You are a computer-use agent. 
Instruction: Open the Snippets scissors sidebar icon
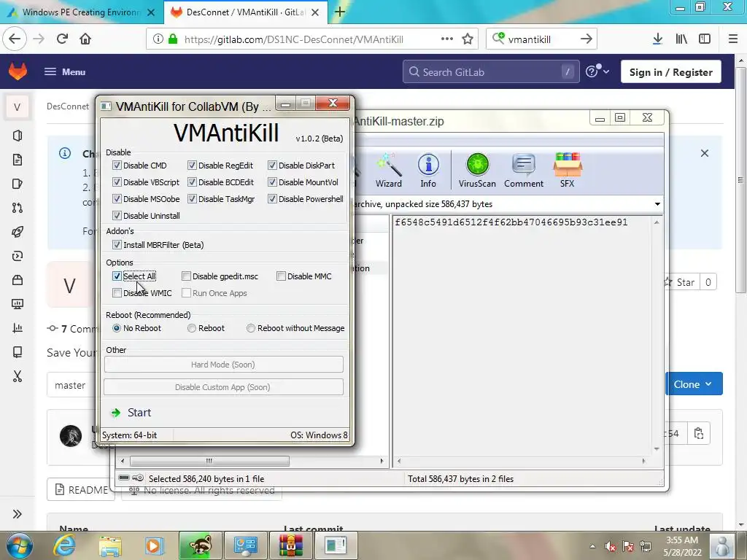pyautogui.click(x=18, y=376)
